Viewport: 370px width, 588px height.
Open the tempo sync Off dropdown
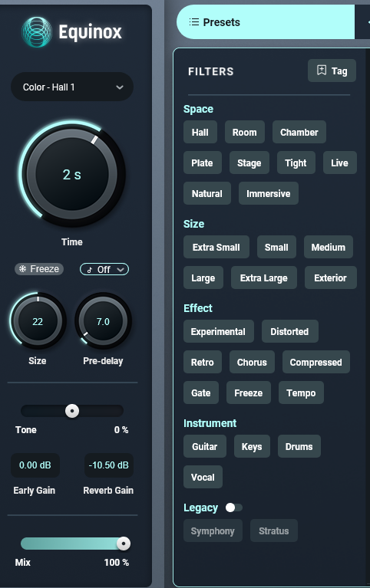pos(104,269)
